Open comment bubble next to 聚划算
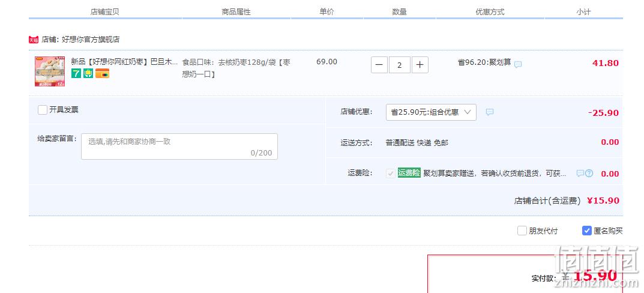The height and width of the screenshot is (293, 644). [519, 64]
